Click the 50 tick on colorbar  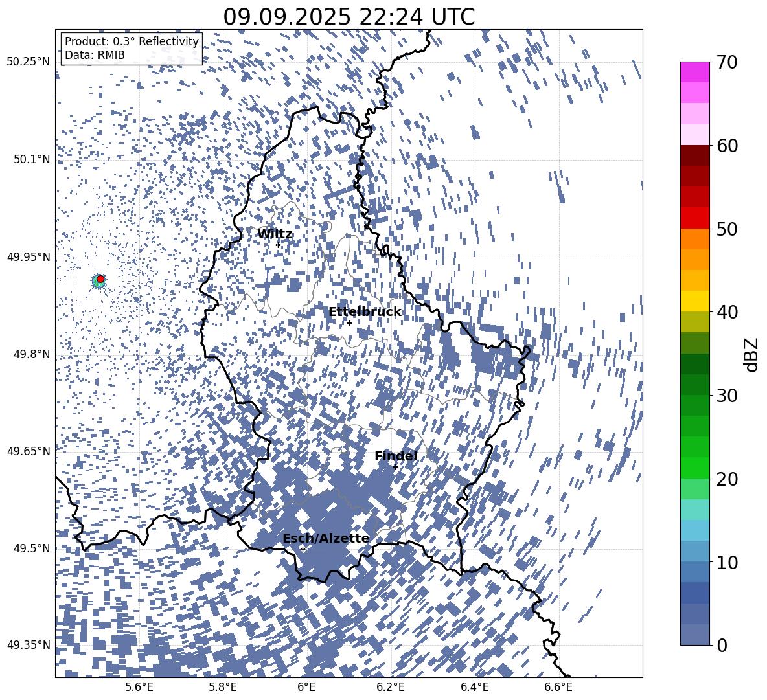pos(727,229)
